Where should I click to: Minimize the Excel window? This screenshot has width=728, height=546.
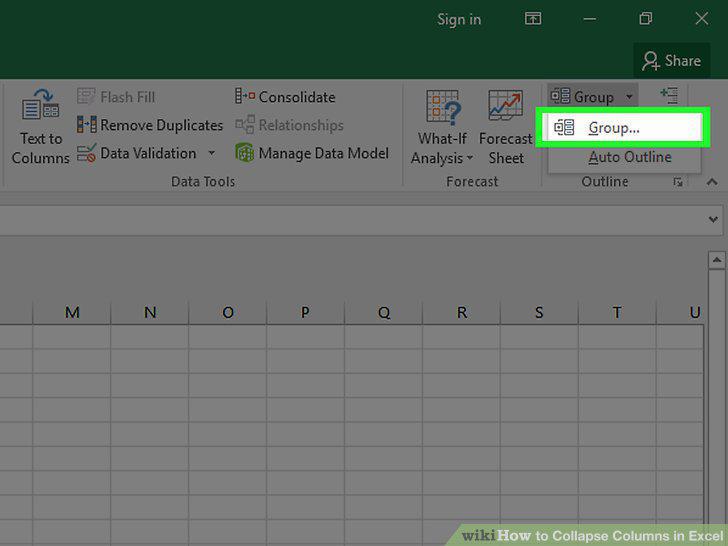click(590, 19)
